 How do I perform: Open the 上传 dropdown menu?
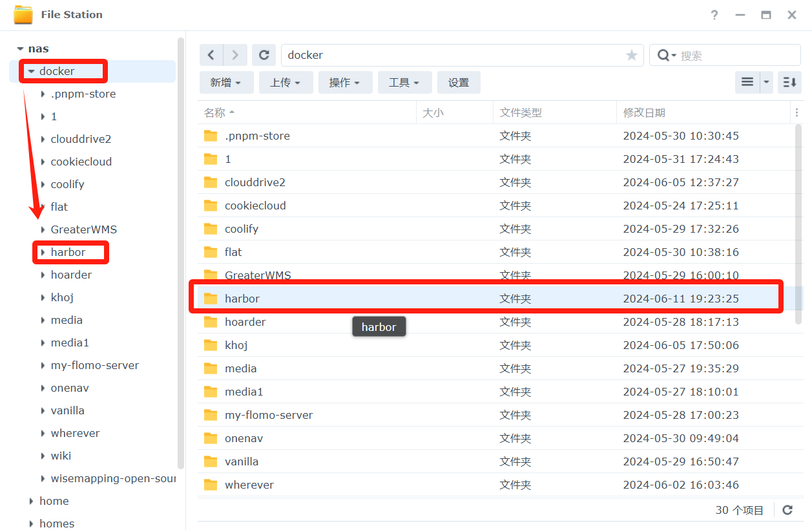click(x=286, y=83)
